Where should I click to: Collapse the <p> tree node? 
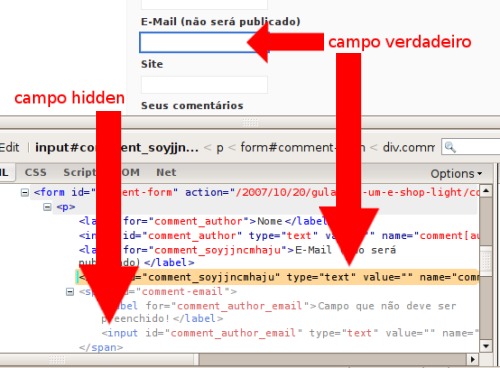click(47, 207)
